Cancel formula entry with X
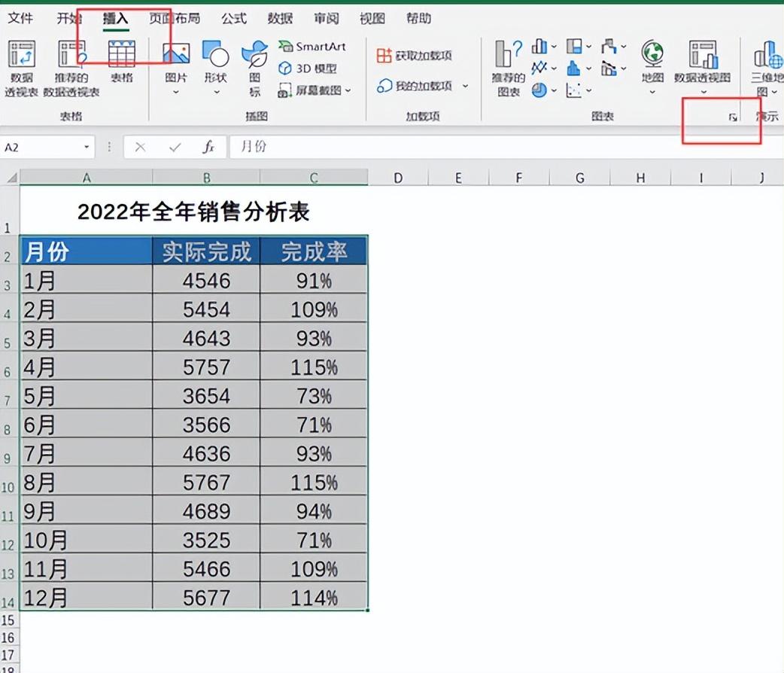 pos(141,147)
